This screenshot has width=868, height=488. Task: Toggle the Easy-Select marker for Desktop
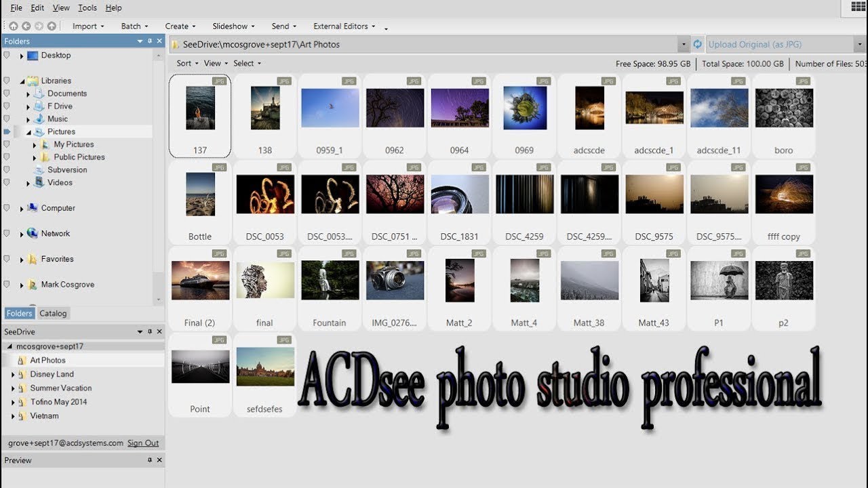coord(7,56)
